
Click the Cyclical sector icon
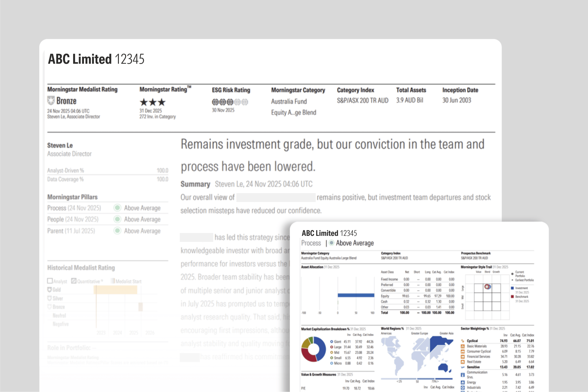click(463, 341)
